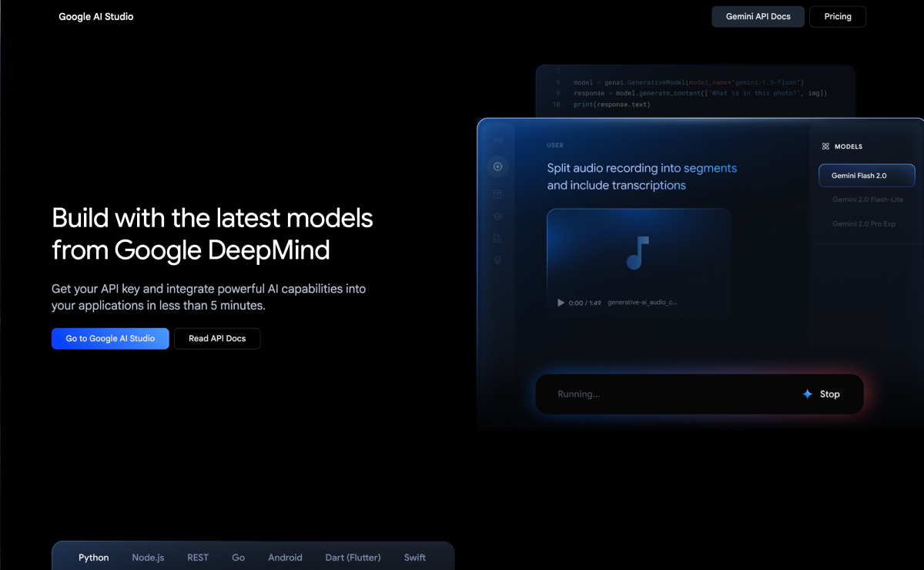Viewport: 924px width, 570px height.
Task: Select the Go language tab
Action: click(239, 558)
